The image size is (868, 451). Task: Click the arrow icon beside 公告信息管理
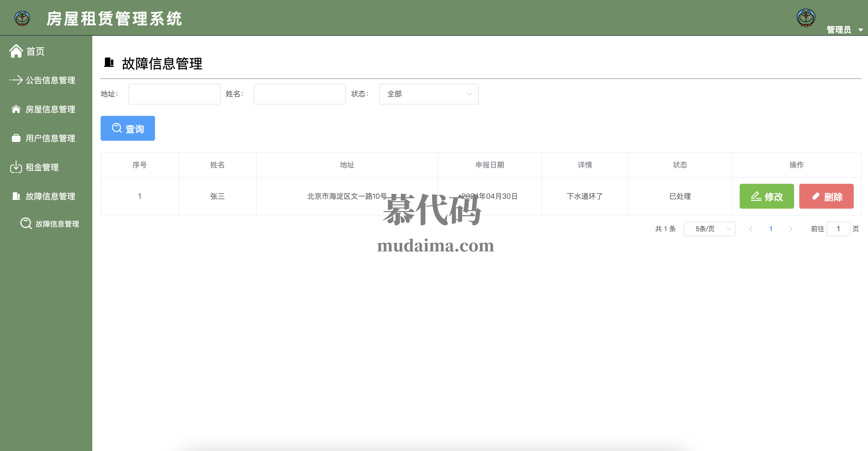tap(16, 80)
